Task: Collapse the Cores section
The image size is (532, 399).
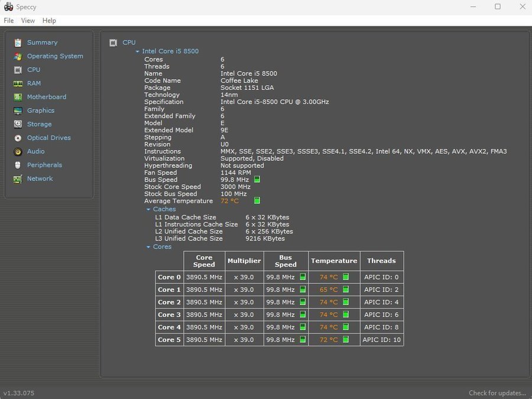Action: pyautogui.click(x=148, y=247)
